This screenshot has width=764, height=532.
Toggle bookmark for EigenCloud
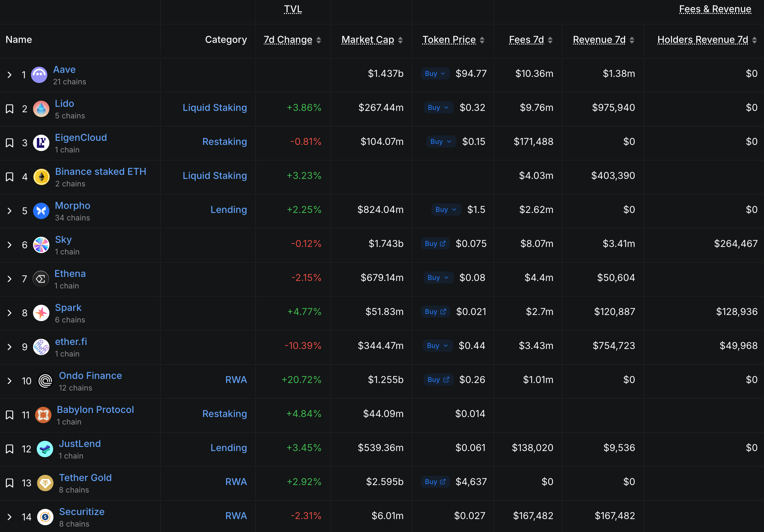coord(10,143)
